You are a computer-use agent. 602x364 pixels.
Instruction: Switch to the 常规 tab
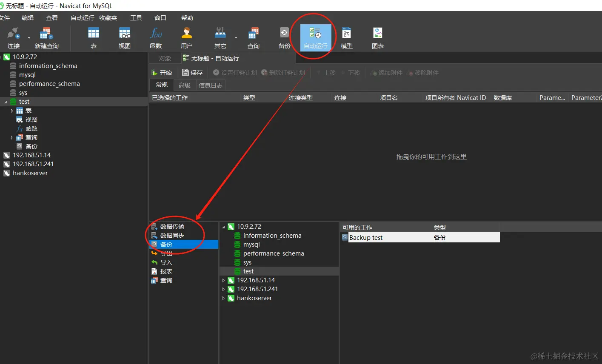pyautogui.click(x=162, y=85)
